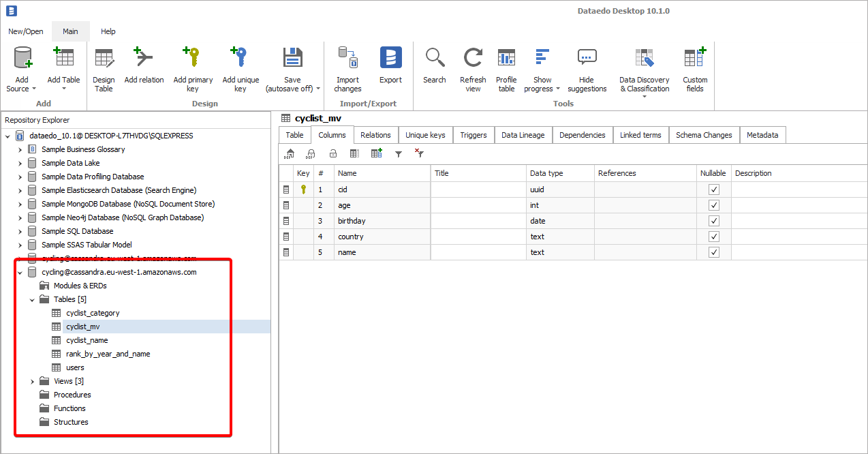The width and height of the screenshot is (868, 454).
Task: Open the Design Table tool
Action: pyautogui.click(x=104, y=59)
